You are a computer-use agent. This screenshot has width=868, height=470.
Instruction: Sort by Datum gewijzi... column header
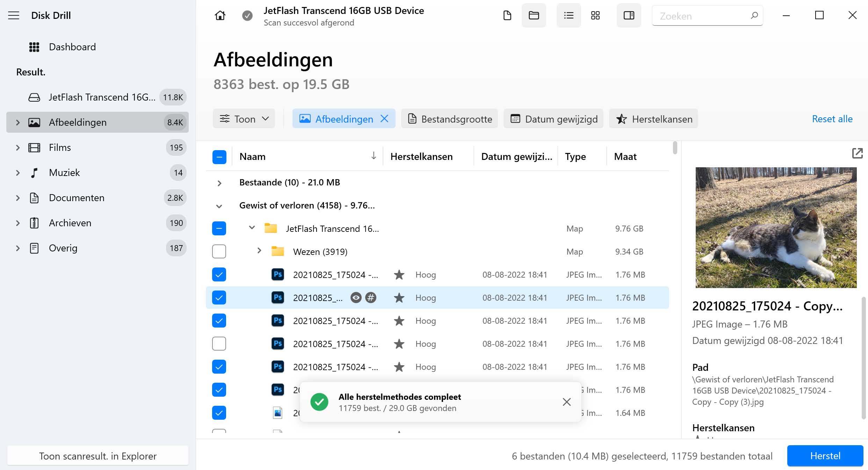tap(516, 156)
